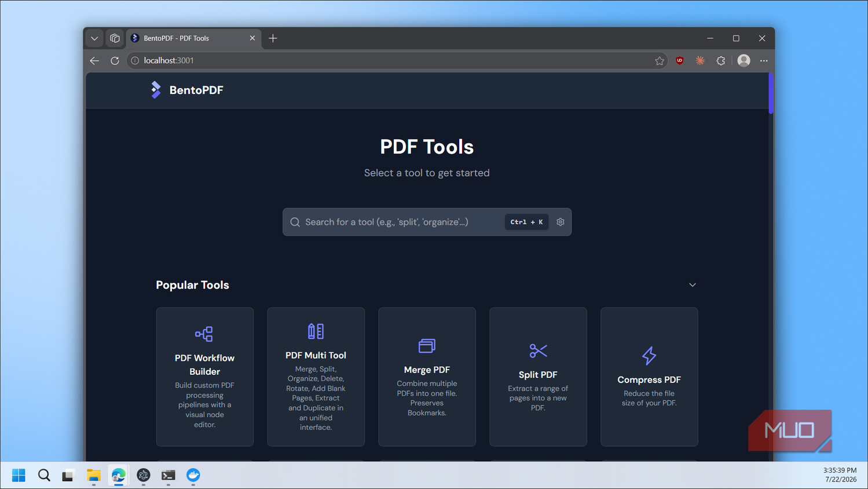
Task: Select the BentoPDF - PDF Tools browser tab
Action: tap(193, 38)
